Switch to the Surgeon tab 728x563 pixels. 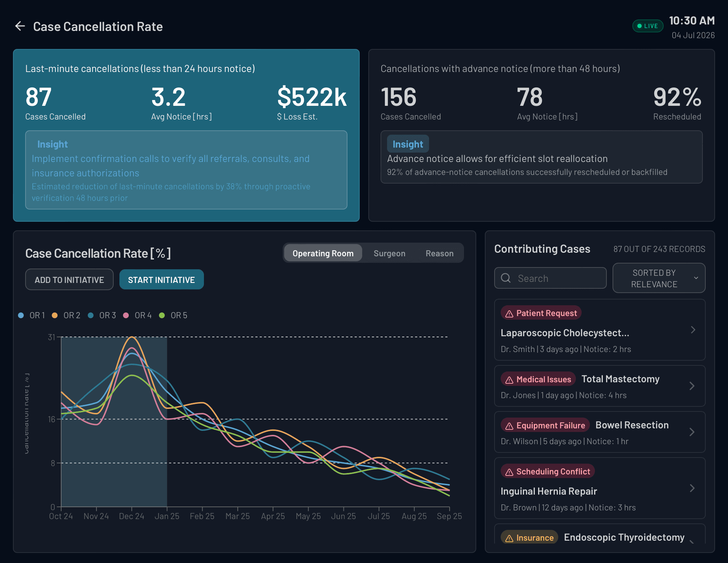[389, 253]
